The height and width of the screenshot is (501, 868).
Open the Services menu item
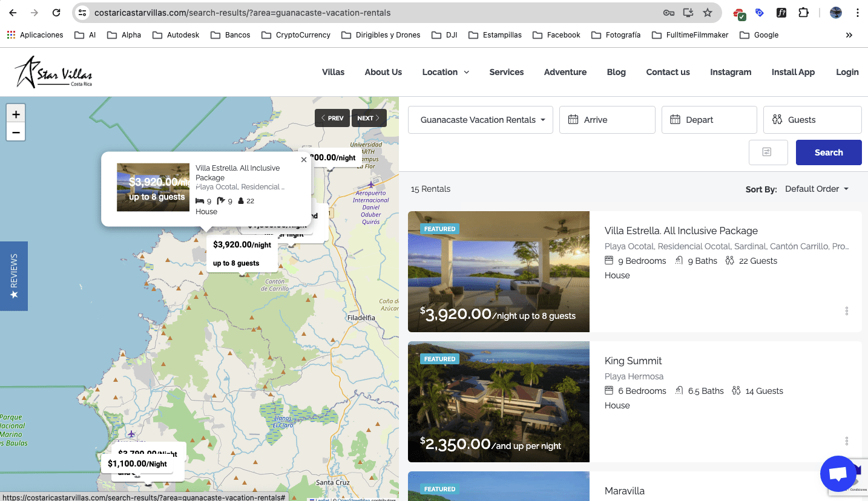coord(507,72)
